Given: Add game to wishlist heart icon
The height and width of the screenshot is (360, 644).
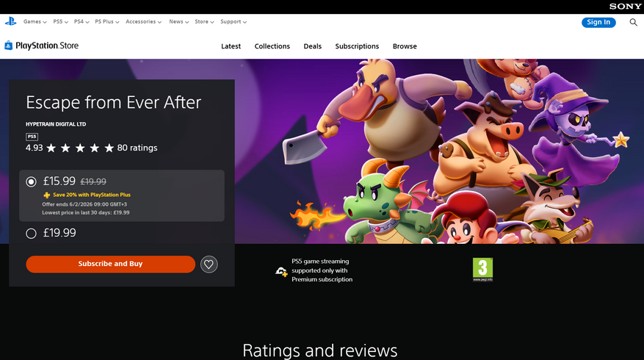Looking at the screenshot, I should [209, 264].
